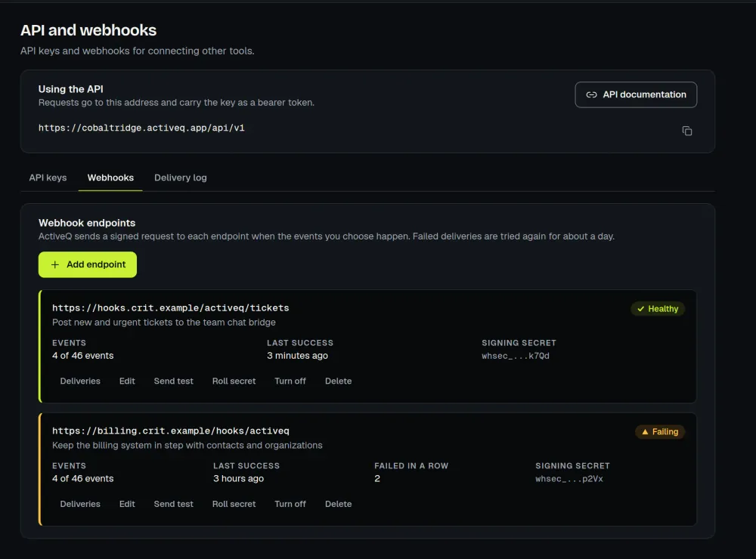Select the cobaltridge API URL text

point(141,128)
